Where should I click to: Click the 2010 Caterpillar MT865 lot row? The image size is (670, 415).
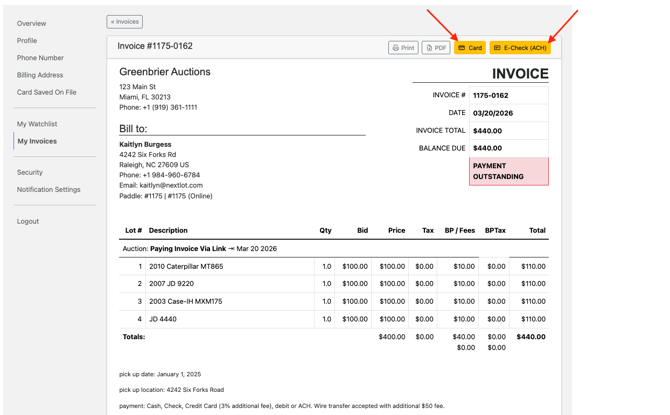coord(186,267)
